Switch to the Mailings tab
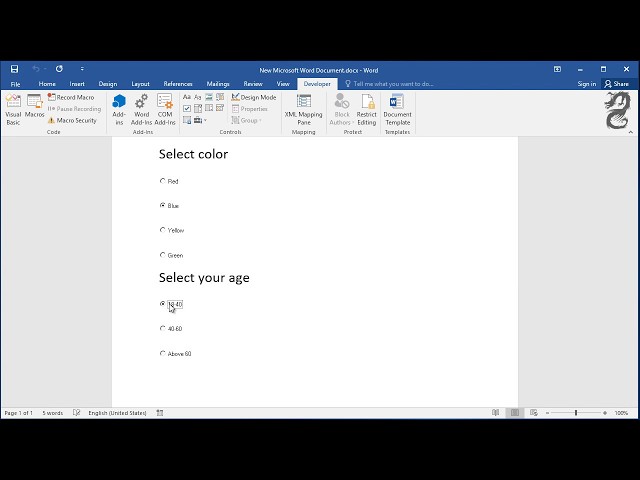Viewport: 640px width, 480px height. (218, 84)
